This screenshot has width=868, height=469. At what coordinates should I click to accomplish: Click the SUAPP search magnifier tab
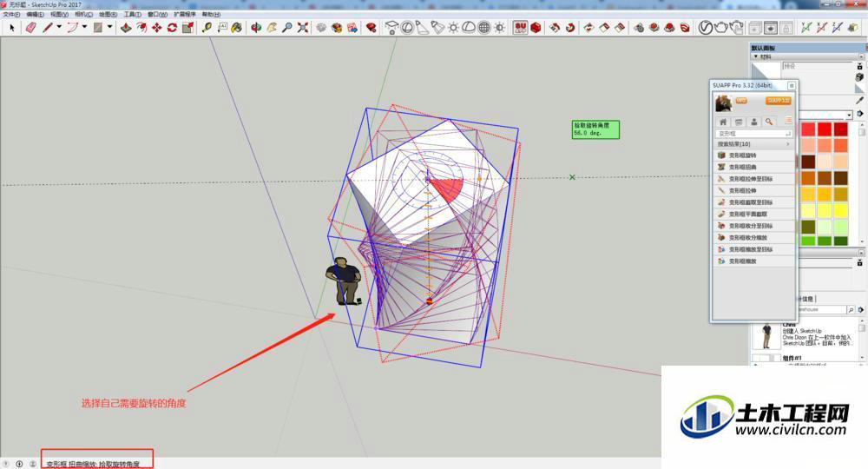point(769,122)
